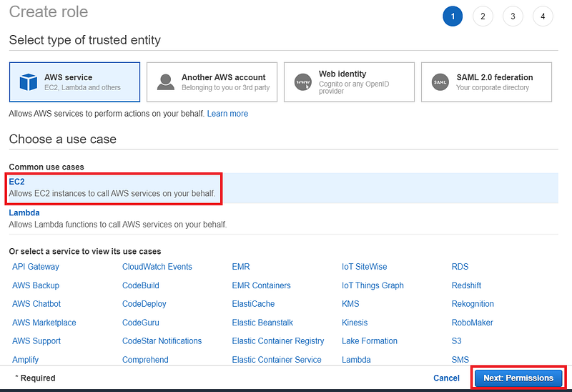572x392 pixels.
Task: Select the AWS service cube icon
Action: tap(29, 82)
